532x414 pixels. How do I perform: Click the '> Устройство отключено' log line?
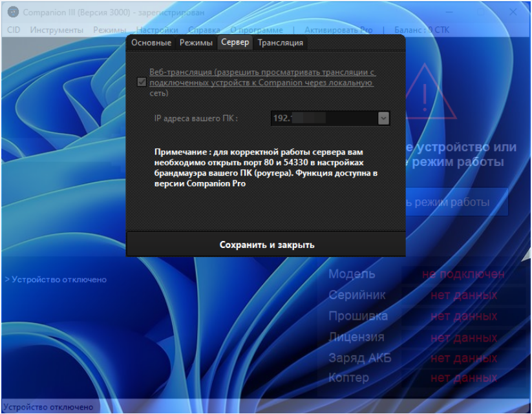click(56, 280)
